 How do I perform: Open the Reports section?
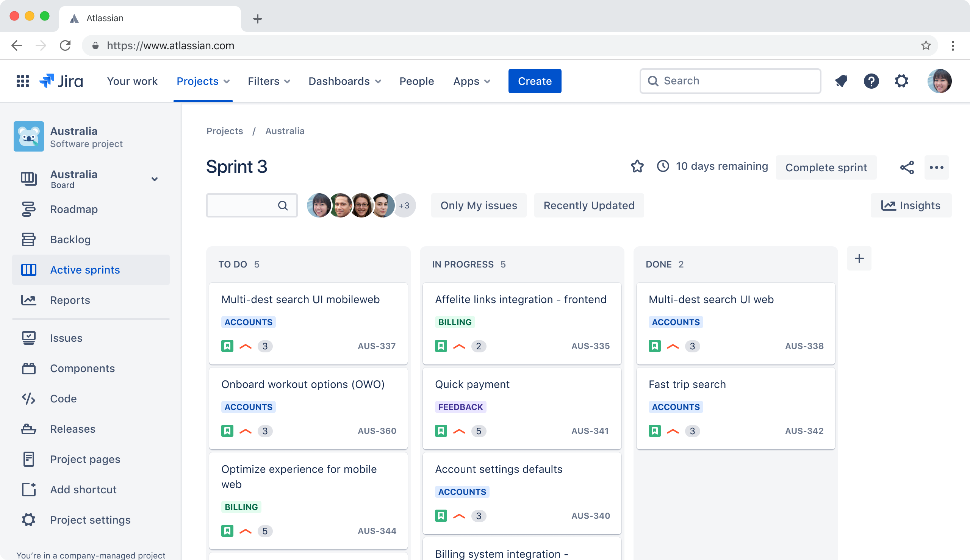pyautogui.click(x=70, y=300)
